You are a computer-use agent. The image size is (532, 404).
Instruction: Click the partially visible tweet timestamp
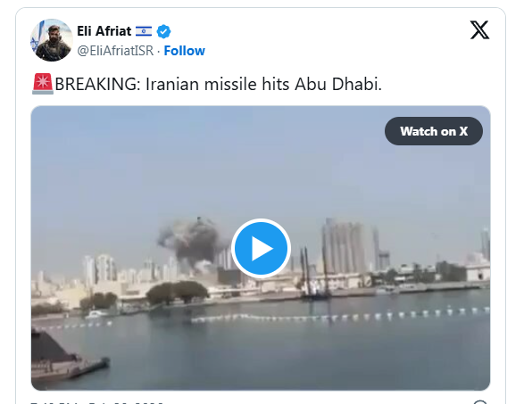point(96,402)
